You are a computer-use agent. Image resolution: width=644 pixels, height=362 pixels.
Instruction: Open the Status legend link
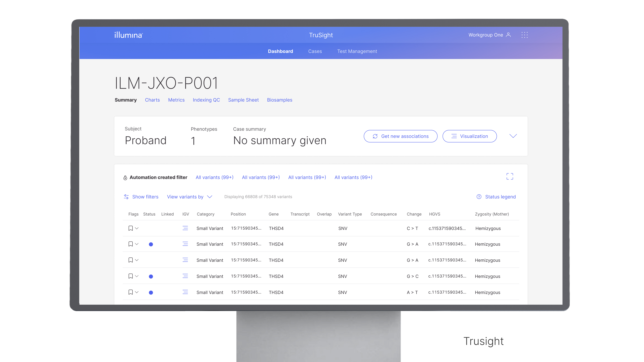pyautogui.click(x=500, y=197)
